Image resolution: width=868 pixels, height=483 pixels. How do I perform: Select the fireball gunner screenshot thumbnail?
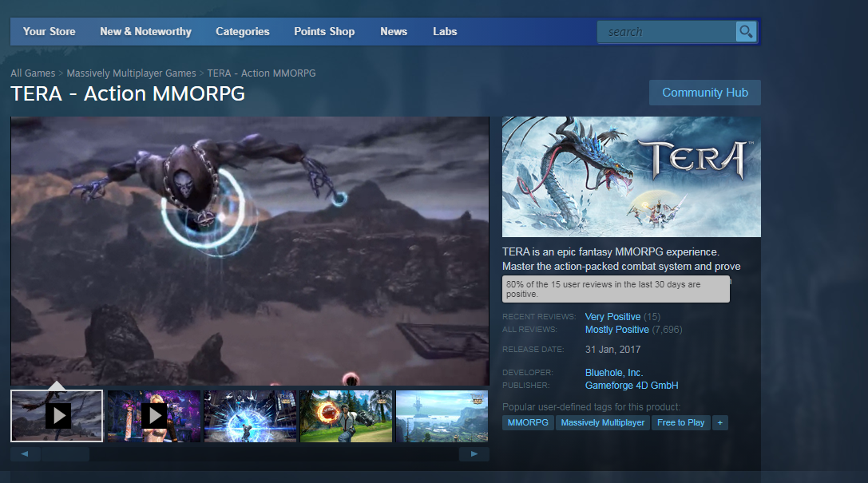coord(346,416)
